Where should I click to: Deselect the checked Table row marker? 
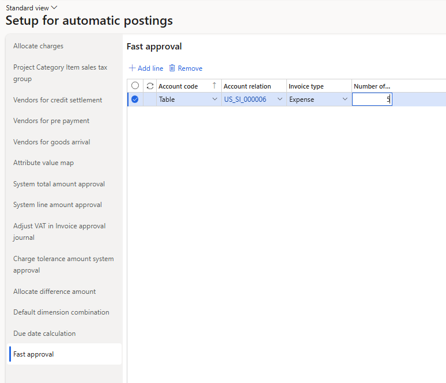(135, 99)
